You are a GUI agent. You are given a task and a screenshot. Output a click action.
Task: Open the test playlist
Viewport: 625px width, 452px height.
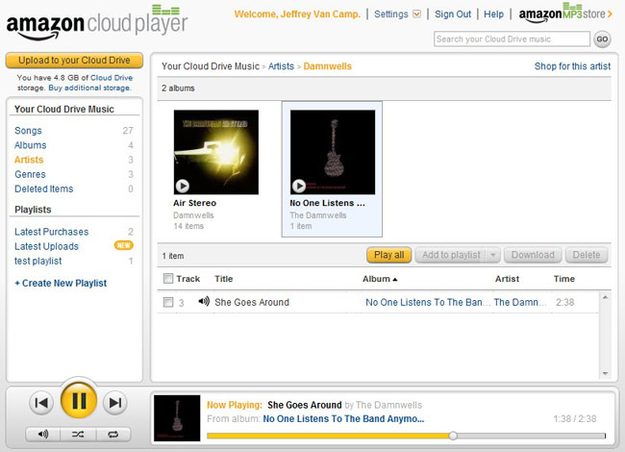[38, 261]
